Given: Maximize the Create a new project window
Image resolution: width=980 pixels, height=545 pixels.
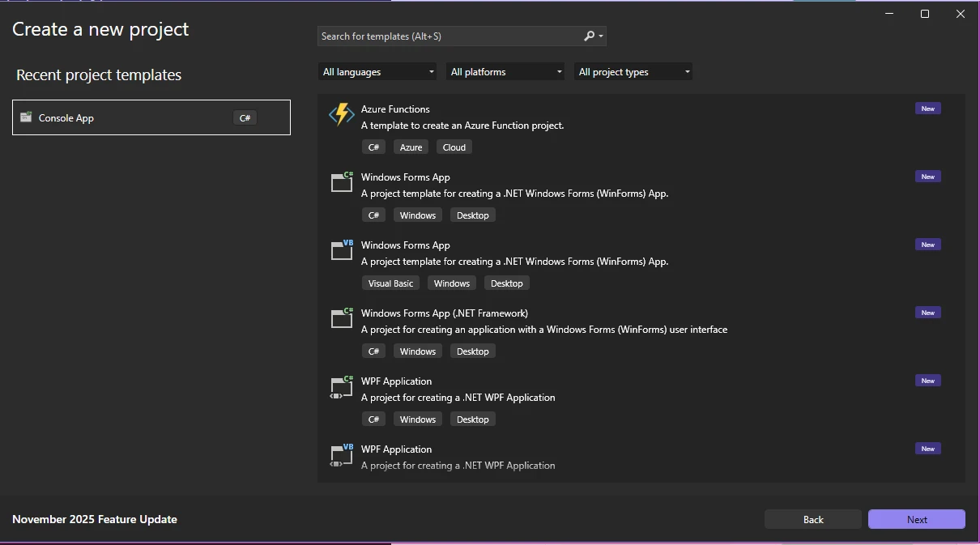Looking at the screenshot, I should pos(925,14).
